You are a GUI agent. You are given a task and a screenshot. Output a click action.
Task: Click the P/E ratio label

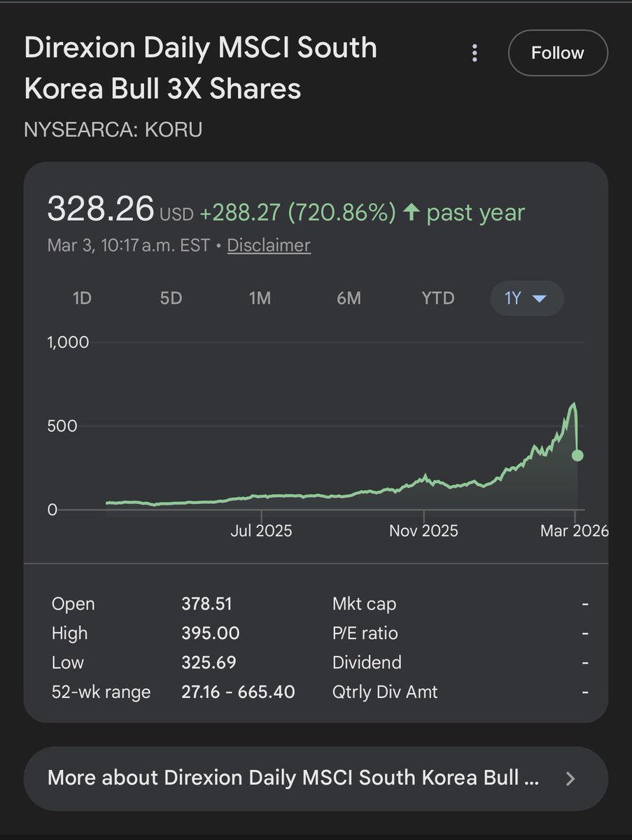(x=365, y=633)
